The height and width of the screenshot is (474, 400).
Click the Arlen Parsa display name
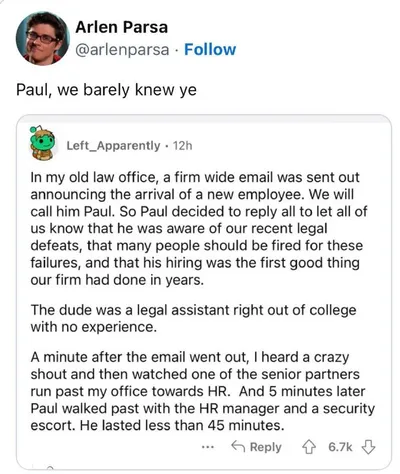tap(121, 27)
